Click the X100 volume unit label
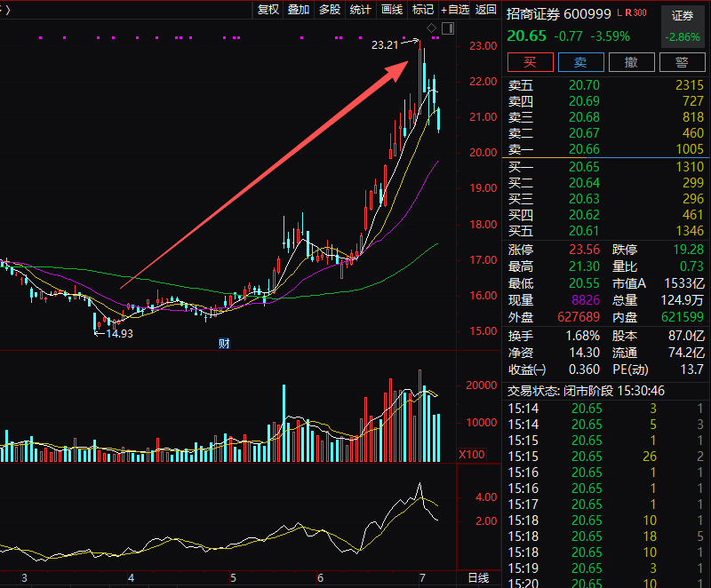The width and height of the screenshot is (711, 588). 472,455
